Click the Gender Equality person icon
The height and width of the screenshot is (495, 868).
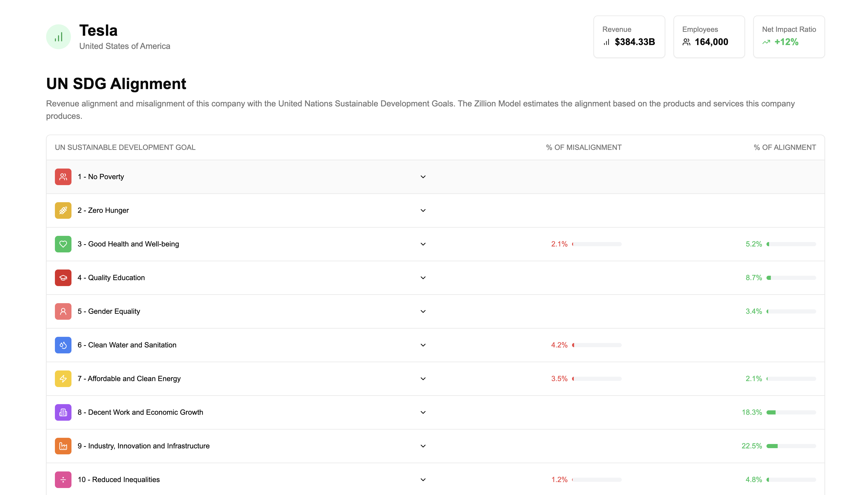pos(63,311)
